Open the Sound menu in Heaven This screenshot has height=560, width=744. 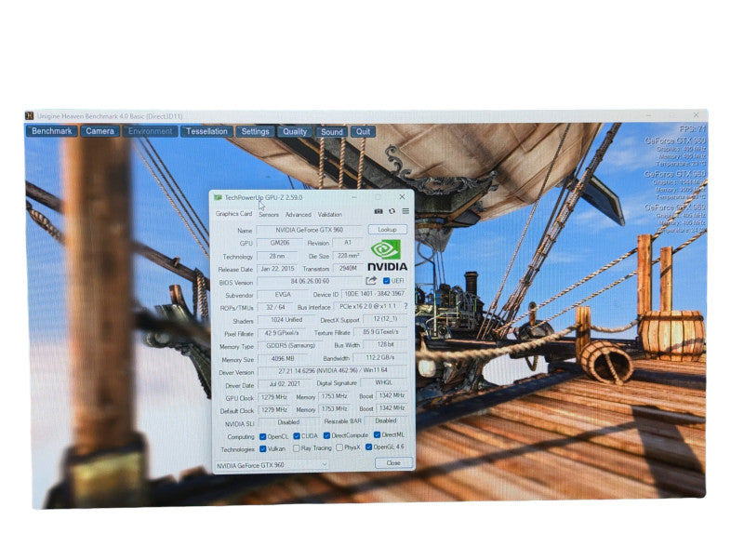coord(332,132)
